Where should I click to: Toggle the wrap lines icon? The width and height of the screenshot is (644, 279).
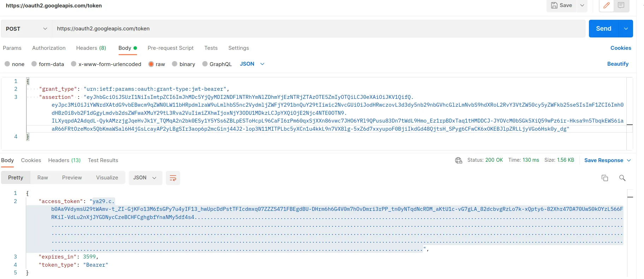tap(173, 178)
